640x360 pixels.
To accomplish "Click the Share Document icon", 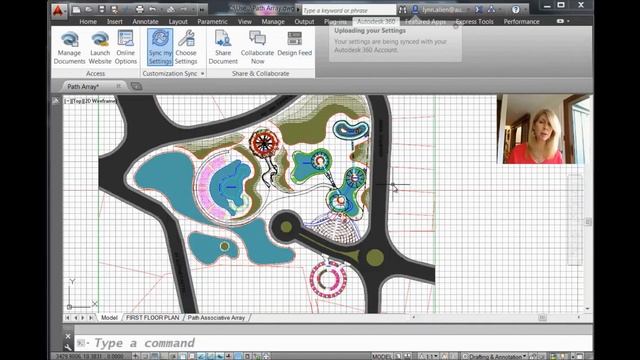I will pyautogui.click(x=223, y=47).
